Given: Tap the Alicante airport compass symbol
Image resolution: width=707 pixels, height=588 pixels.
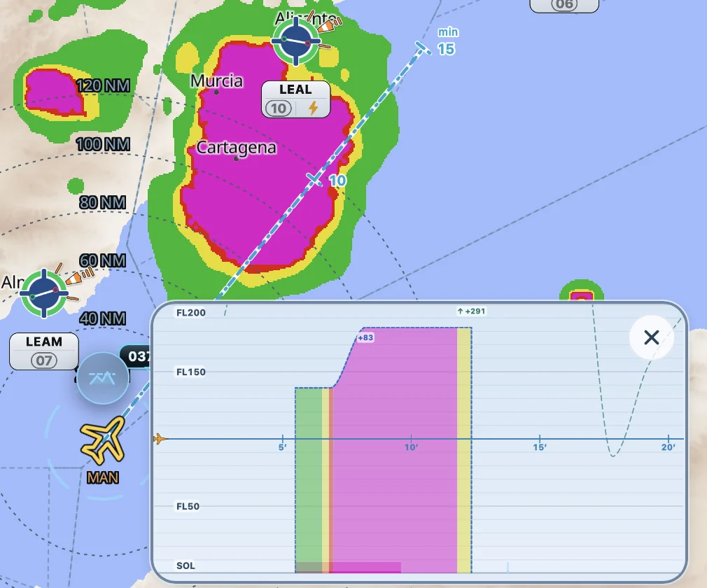Looking at the screenshot, I should (x=296, y=41).
